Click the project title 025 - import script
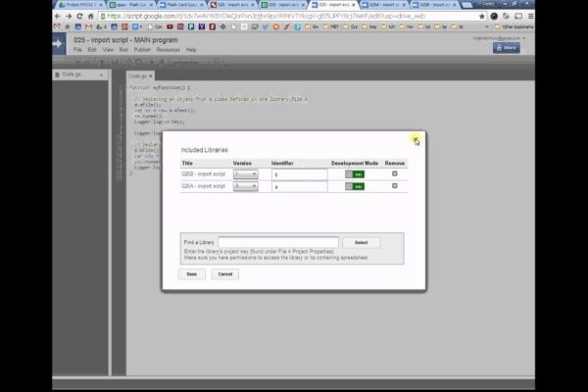 point(125,40)
